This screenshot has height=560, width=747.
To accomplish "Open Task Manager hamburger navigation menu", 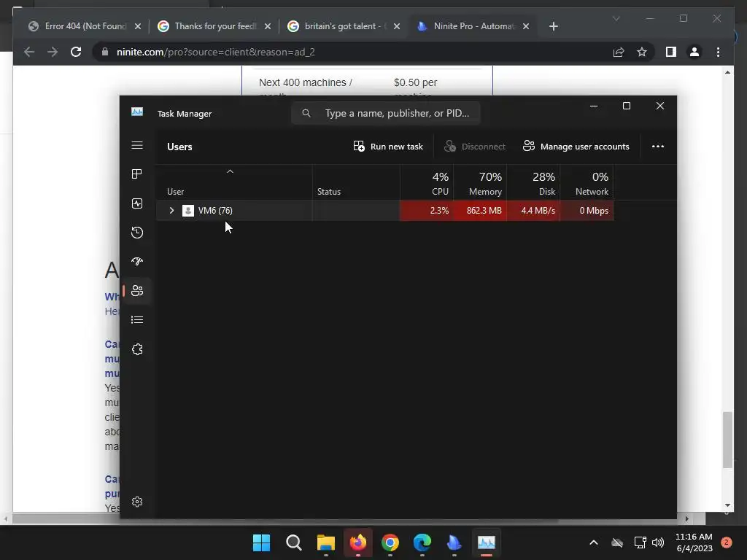I will point(137,145).
